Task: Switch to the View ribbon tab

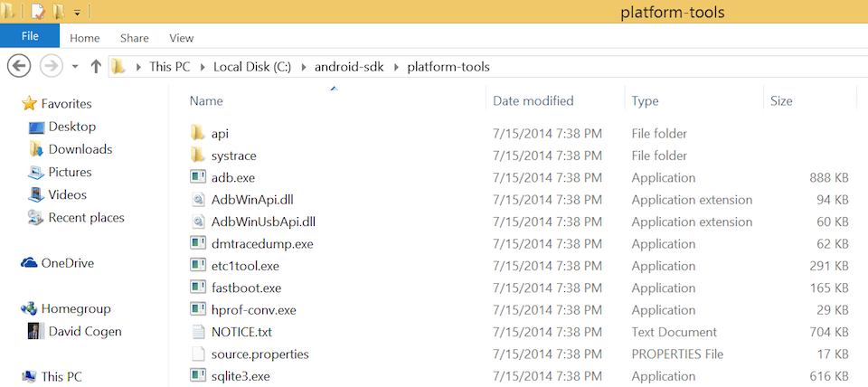Action: pyautogui.click(x=181, y=38)
